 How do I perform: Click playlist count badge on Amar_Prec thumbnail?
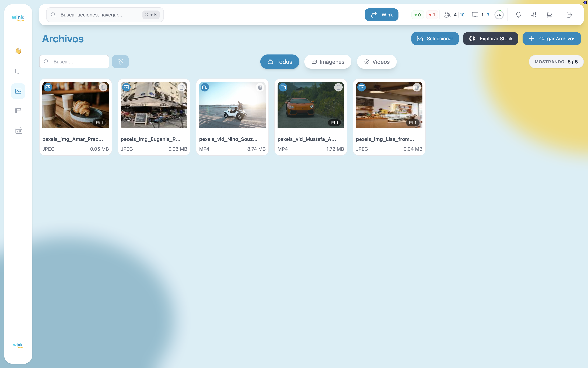click(x=99, y=123)
